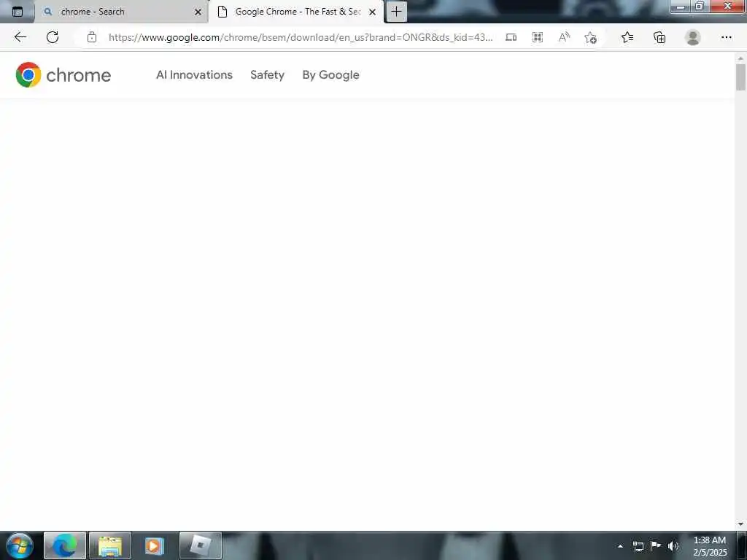This screenshot has height=560, width=747.
Task: Click the scrollbar up arrow
Action: point(741,58)
